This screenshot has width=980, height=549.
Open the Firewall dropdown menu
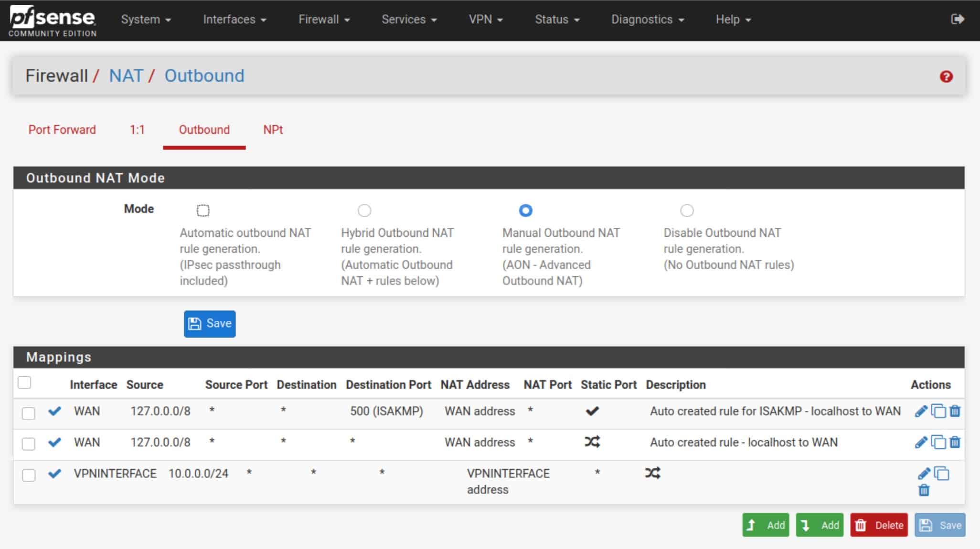click(324, 20)
